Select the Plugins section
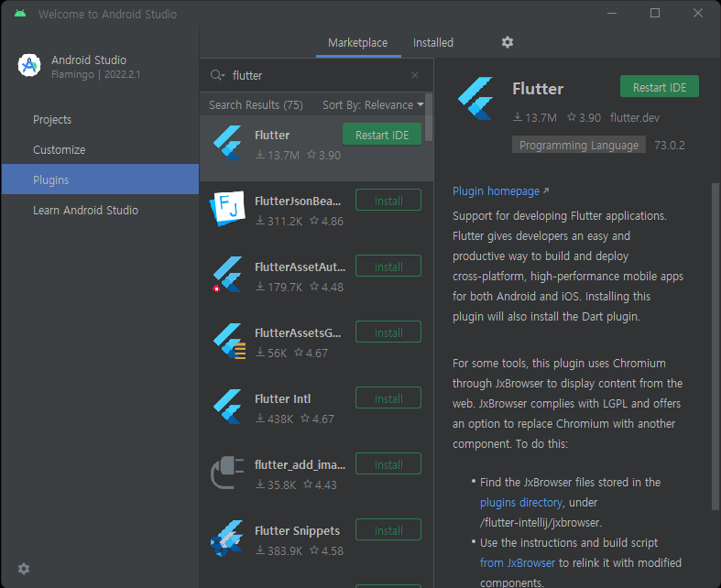Screen dimensions: 721x588 point(100,180)
